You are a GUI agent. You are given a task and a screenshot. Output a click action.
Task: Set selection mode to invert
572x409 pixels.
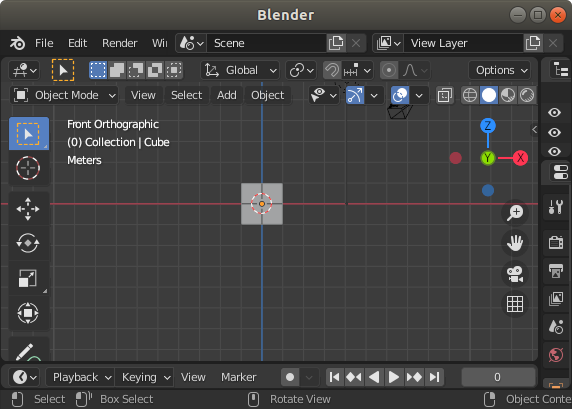click(x=155, y=70)
